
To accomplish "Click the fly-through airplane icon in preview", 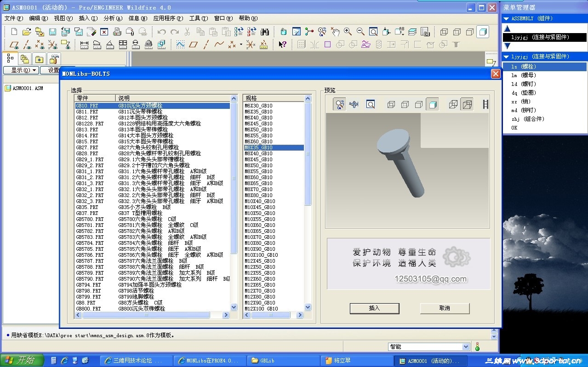I will point(354,104).
